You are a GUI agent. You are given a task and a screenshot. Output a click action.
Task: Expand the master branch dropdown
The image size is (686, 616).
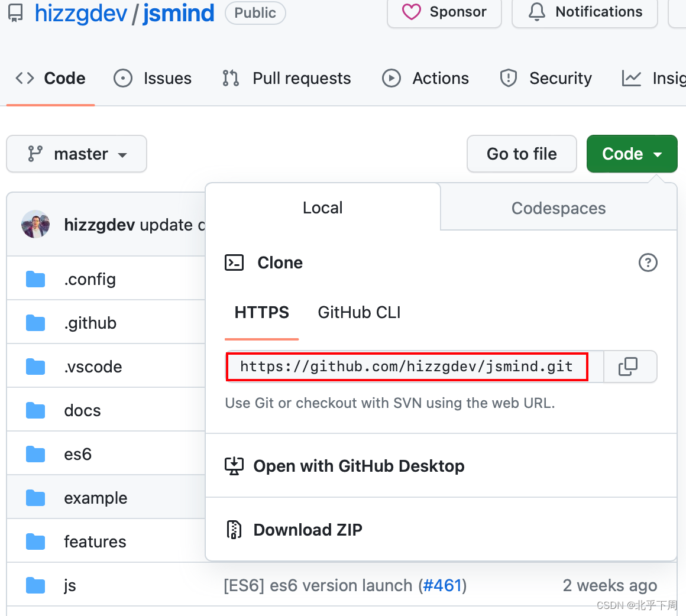coord(76,154)
